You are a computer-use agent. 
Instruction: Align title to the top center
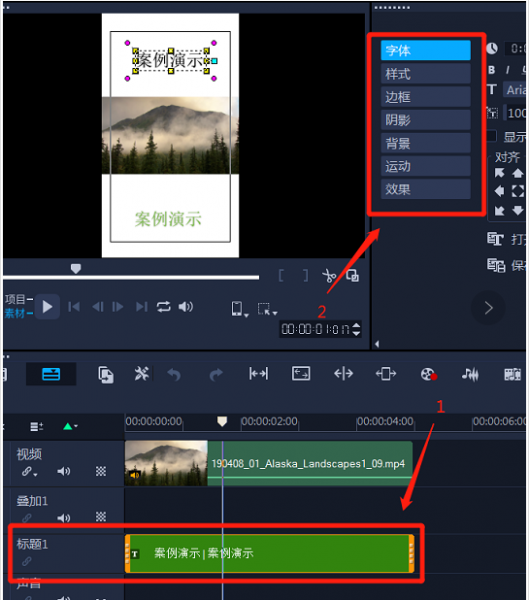[518, 173]
